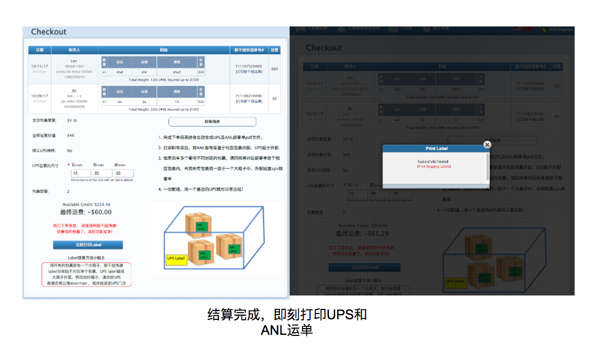
Task: Select tracking number 711107520460 on undimmed page
Action: (x=249, y=67)
